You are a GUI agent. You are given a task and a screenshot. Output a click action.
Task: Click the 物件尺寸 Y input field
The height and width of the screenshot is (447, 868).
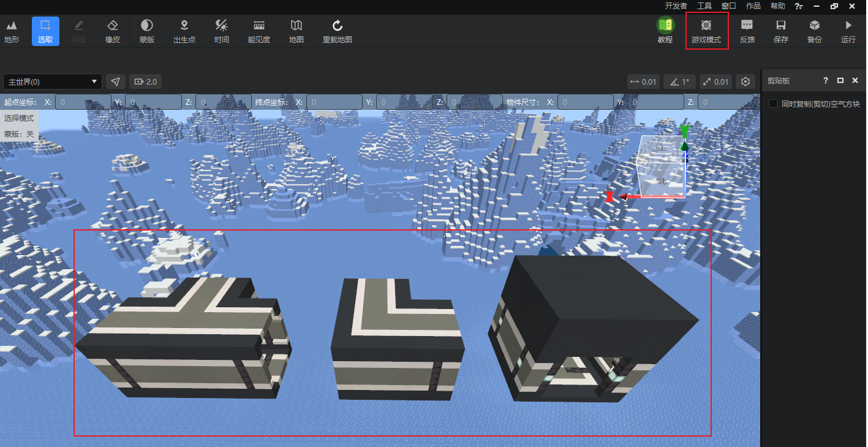click(655, 102)
